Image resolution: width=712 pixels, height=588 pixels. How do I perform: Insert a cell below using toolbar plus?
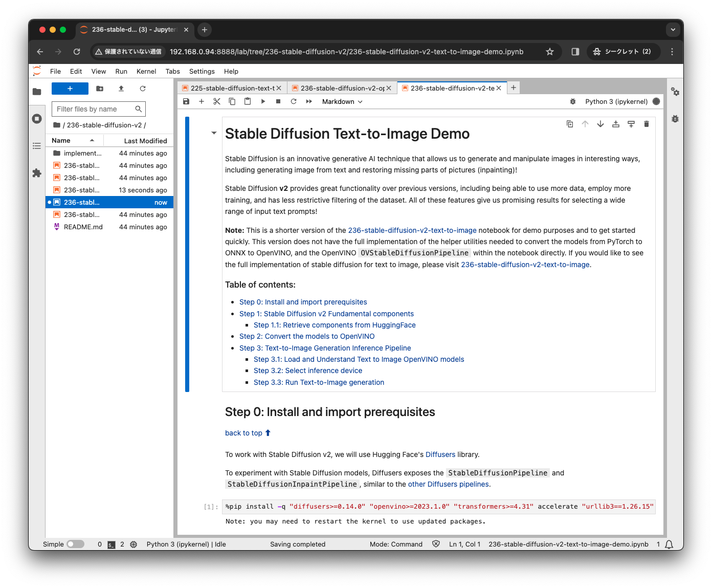click(202, 101)
